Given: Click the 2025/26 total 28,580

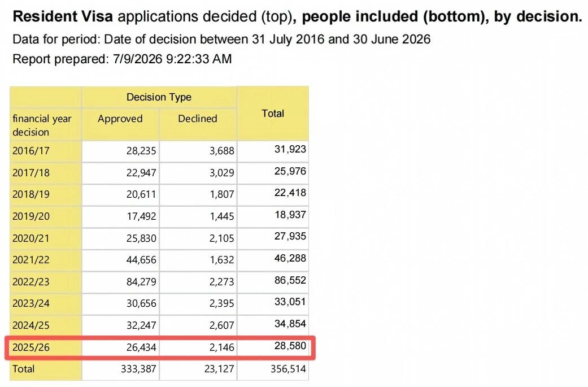Looking at the screenshot, I should (290, 345).
